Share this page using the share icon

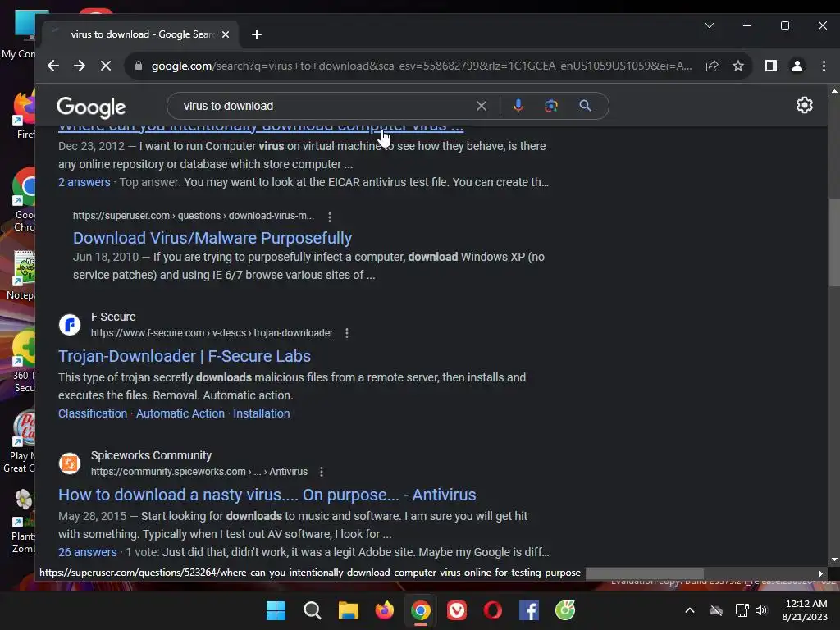pyautogui.click(x=712, y=66)
